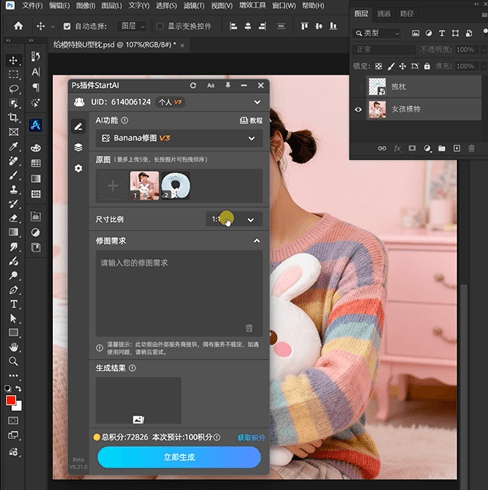
Task: Click the refresh icon in StartAI title bar
Action: click(193, 86)
